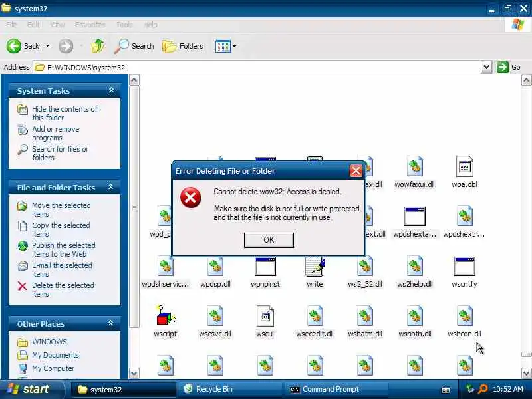The height and width of the screenshot is (399, 532).
Task: Open the Help menu
Action: pos(150,25)
